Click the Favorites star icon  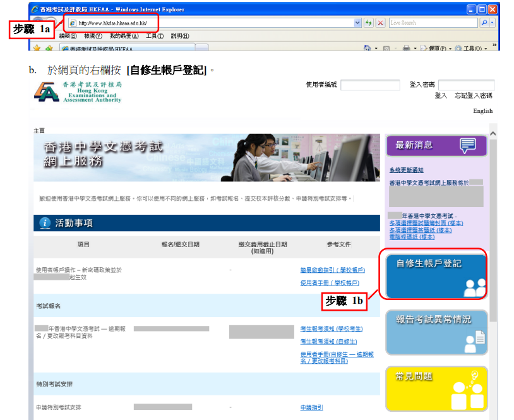(37, 48)
